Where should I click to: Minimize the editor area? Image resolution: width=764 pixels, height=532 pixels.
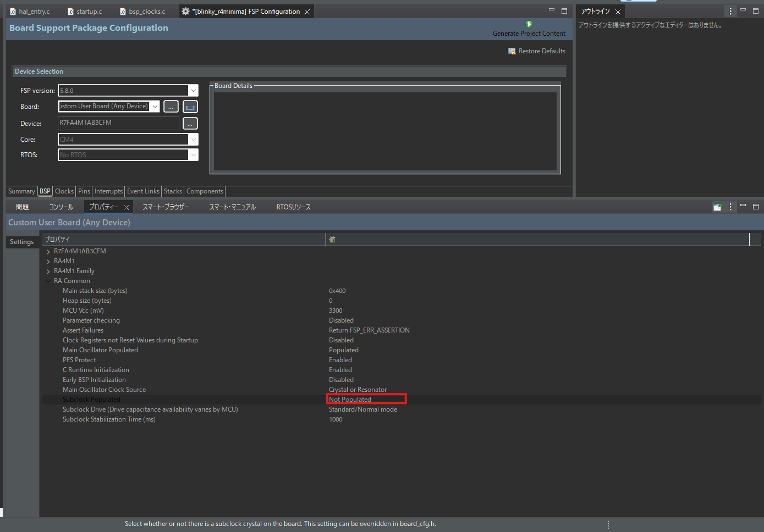point(552,10)
